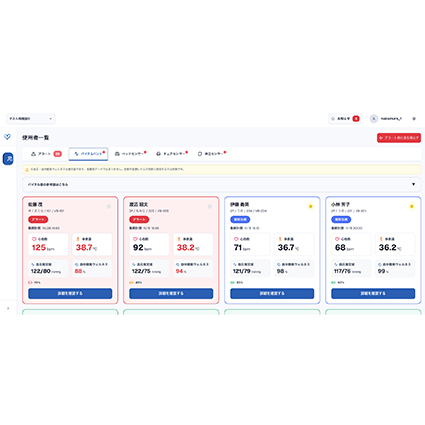
Task: Click the blue status badge on 71 bpm card
Action: click(240, 219)
